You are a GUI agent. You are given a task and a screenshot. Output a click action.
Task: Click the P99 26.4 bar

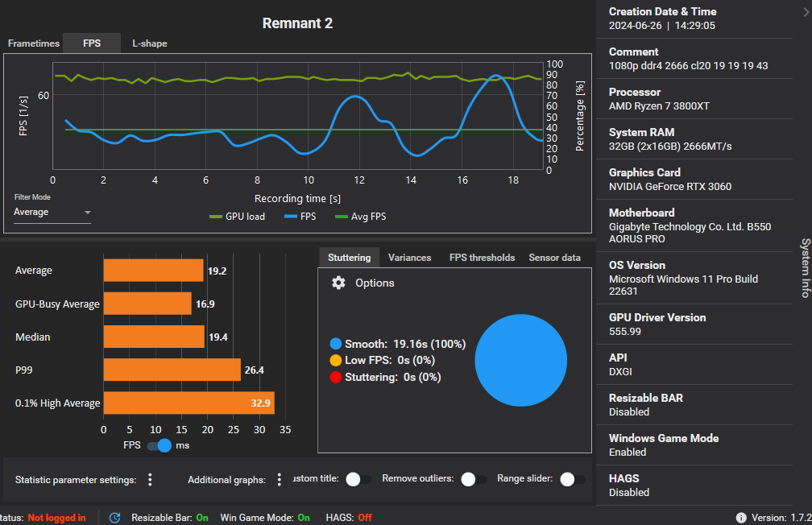click(172, 370)
